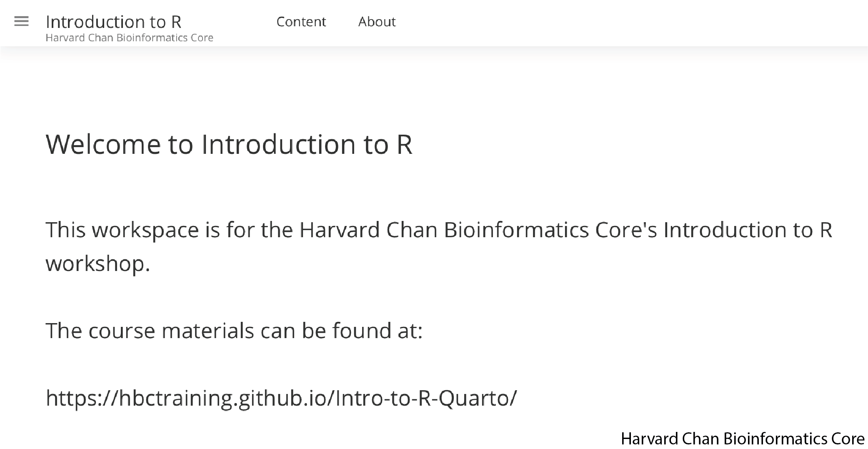Viewport: 868px width, 449px height.
Task: Click "found at:" in the course materials line
Action: pyautogui.click(x=377, y=331)
